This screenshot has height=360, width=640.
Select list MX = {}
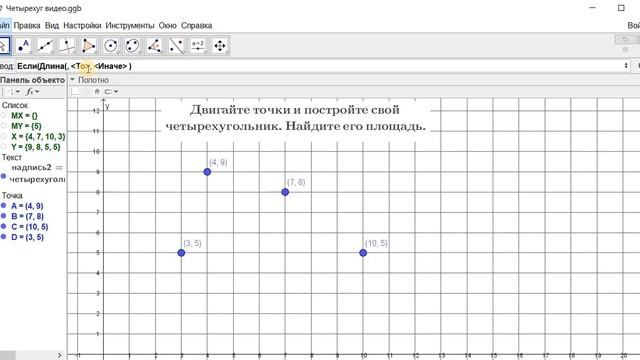(x=24, y=116)
